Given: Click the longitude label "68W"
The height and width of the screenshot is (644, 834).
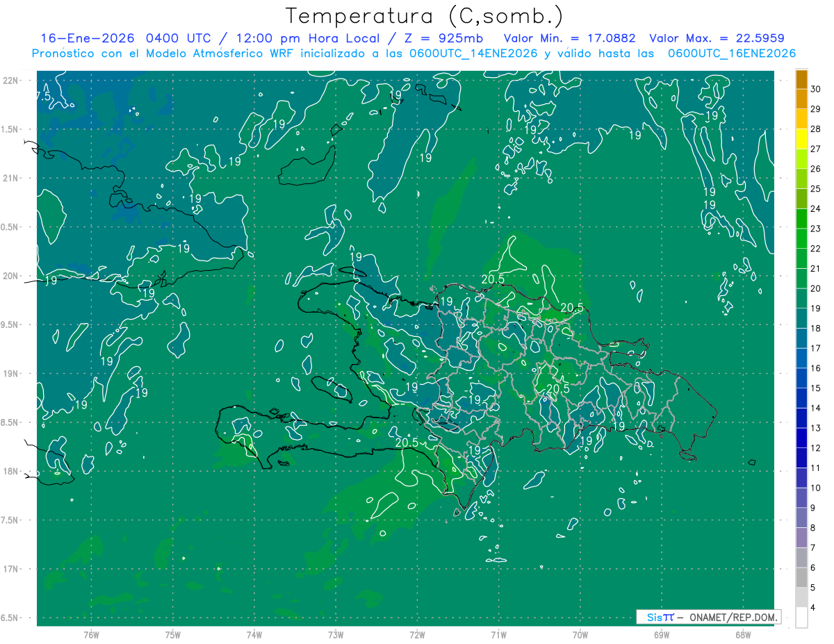Looking at the screenshot, I should pyautogui.click(x=742, y=635).
